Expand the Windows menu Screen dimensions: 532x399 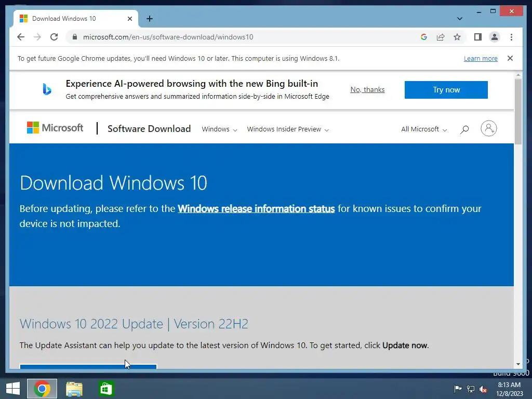click(x=219, y=129)
